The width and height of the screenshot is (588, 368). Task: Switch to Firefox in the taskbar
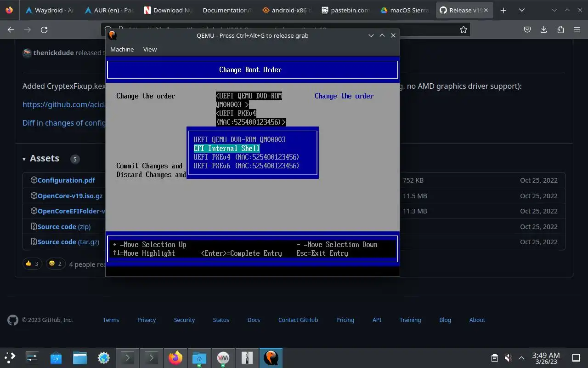coord(175,357)
